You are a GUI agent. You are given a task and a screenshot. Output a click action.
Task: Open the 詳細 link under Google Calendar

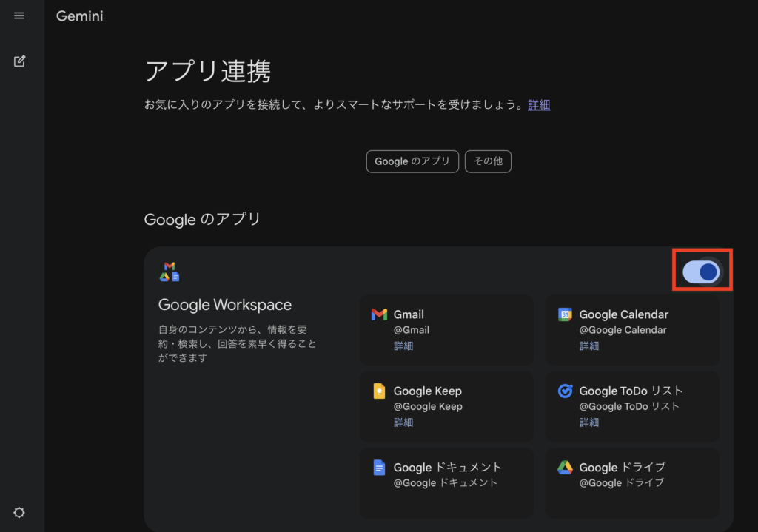coord(589,346)
